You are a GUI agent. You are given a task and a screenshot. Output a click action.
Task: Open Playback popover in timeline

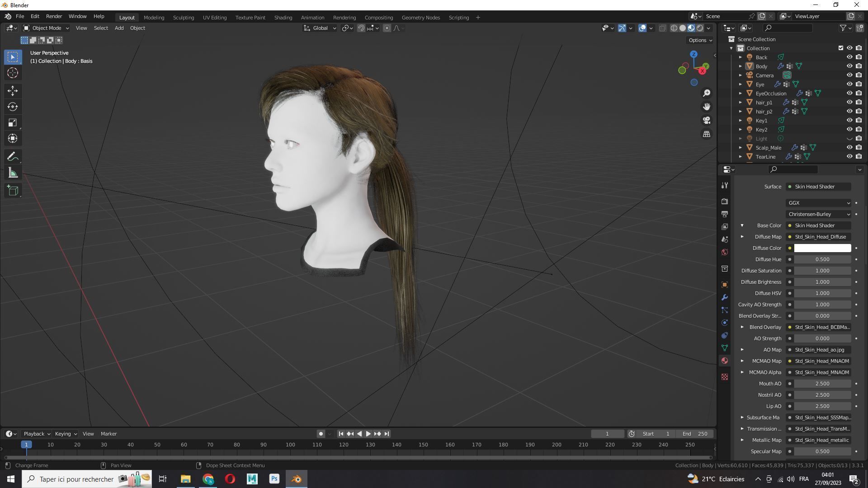point(37,434)
